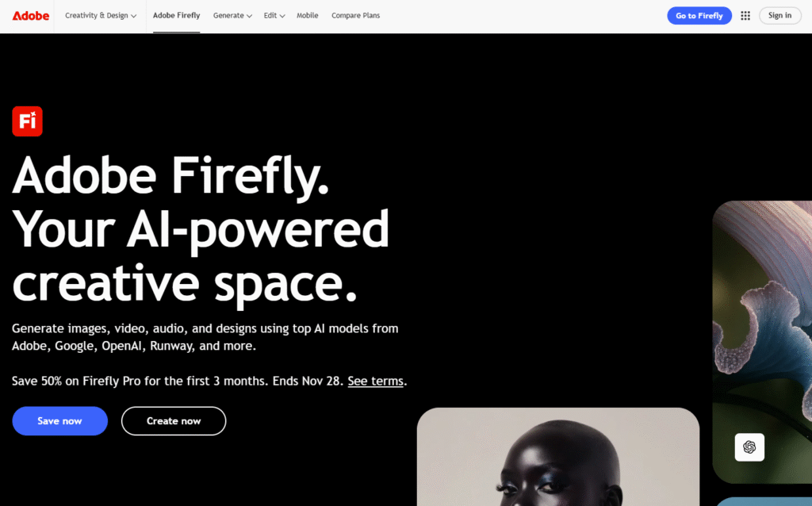
Task: Open the Edit dropdown menu
Action: point(274,16)
